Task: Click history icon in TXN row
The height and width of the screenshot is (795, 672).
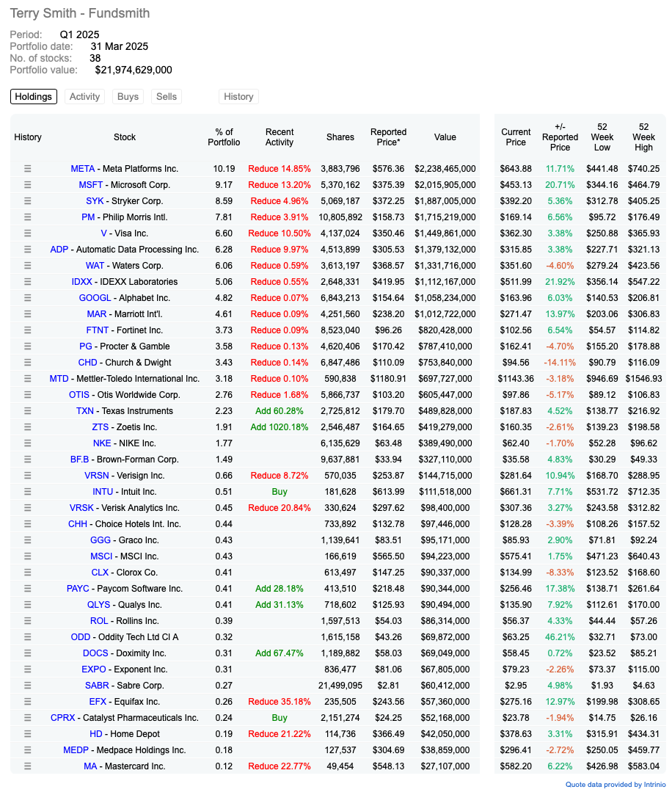Action: pyautogui.click(x=27, y=411)
